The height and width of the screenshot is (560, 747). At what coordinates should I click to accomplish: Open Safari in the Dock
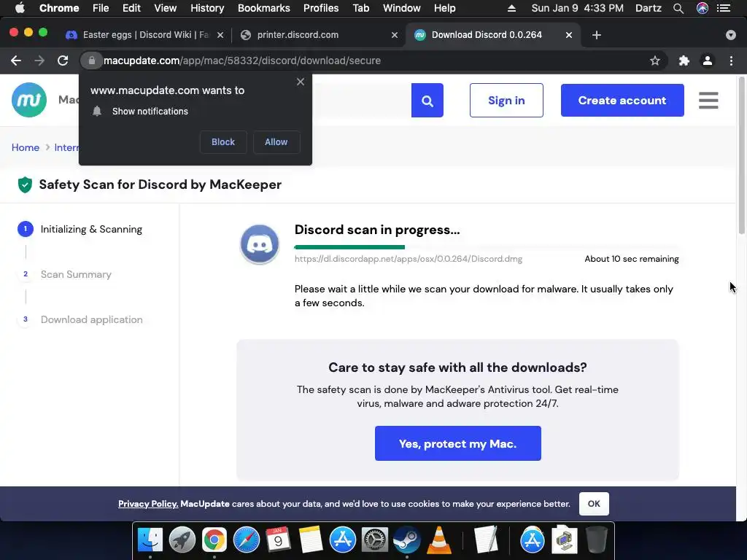point(247,540)
